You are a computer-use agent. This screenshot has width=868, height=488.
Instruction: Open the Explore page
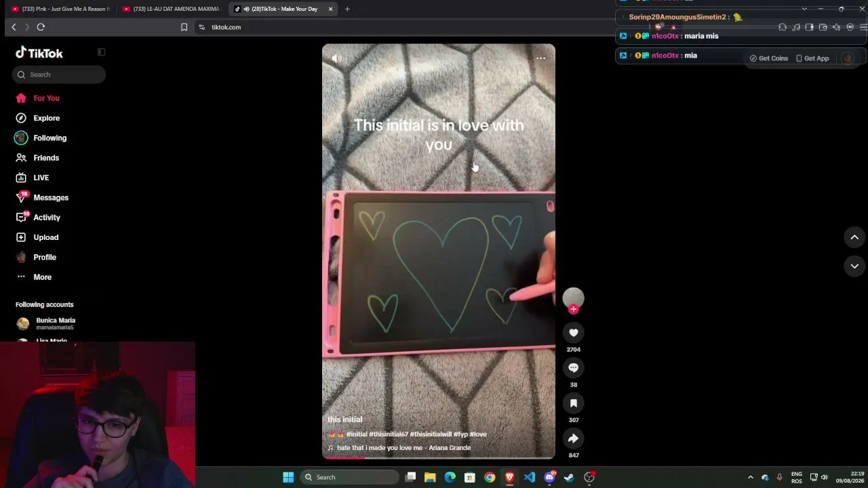pos(38,118)
